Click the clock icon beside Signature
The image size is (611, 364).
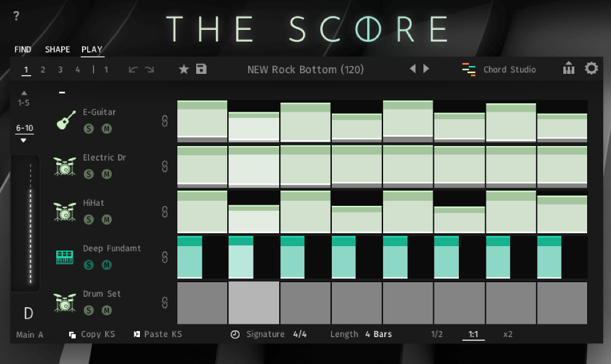pyautogui.click(x=235, y=335)
